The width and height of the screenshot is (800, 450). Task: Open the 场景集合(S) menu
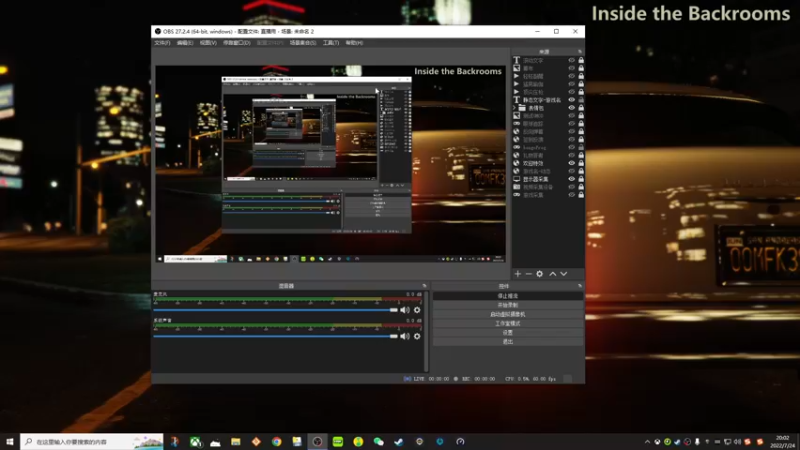pyautogui.click(x=303, y=43)
